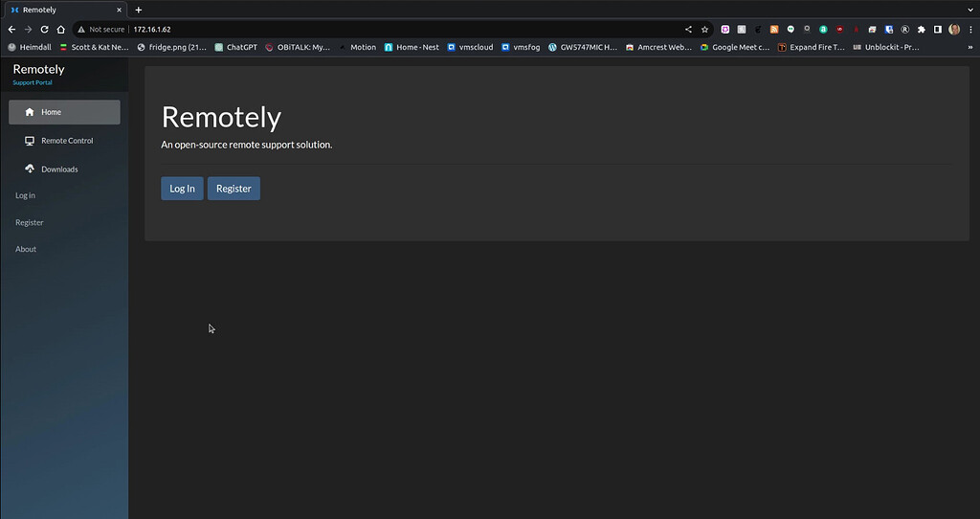Open the Unblockit bookmark

(886, 47)
